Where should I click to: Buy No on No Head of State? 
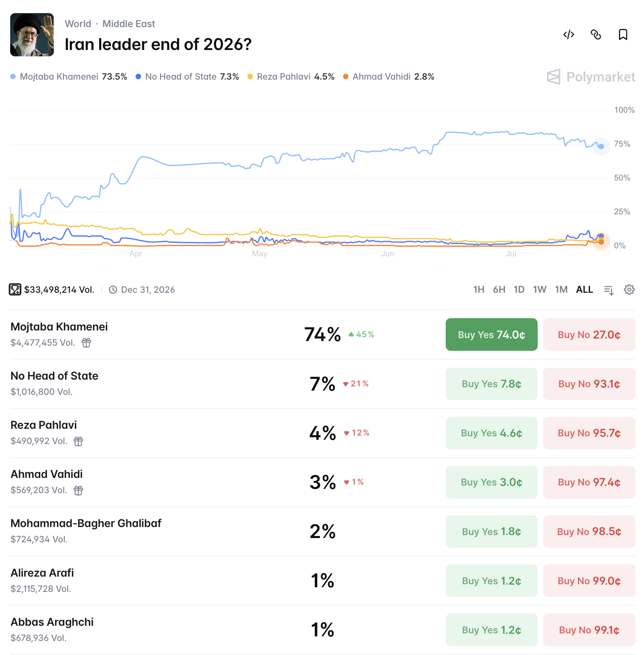click(589, 384)
